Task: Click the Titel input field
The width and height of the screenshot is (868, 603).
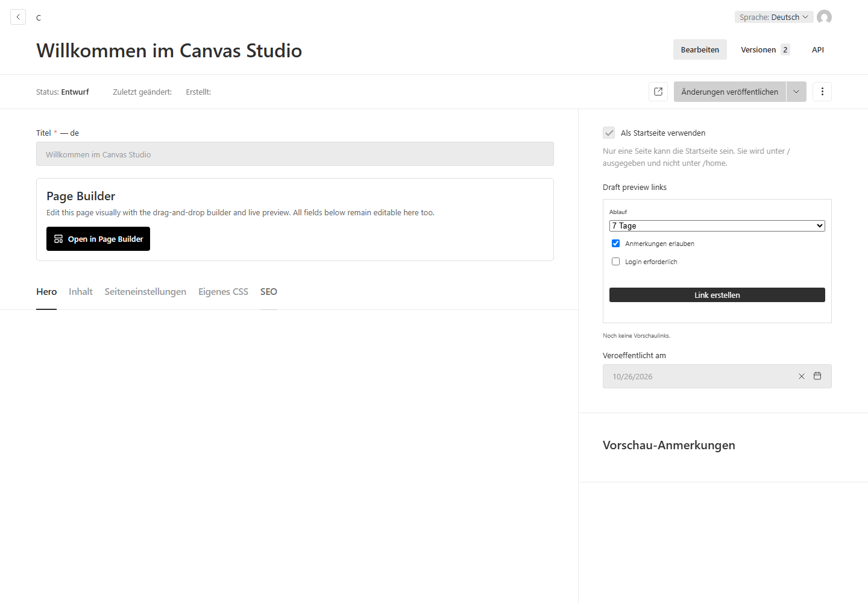Action: (295, 154)
